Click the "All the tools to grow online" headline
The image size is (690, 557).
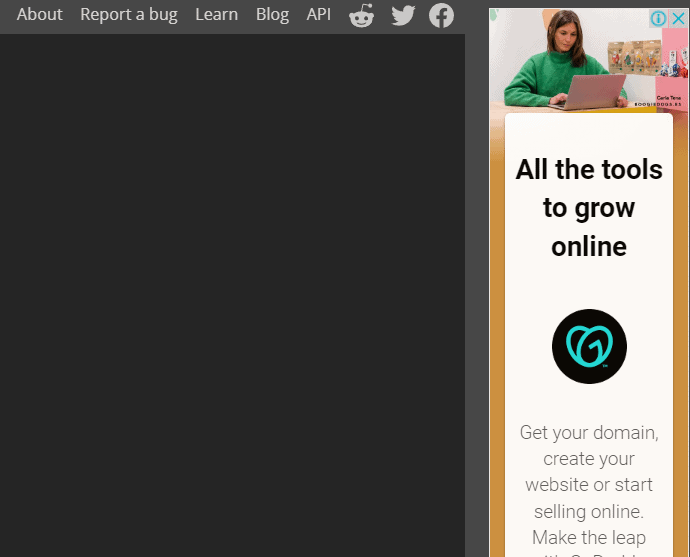pos(589,207)
